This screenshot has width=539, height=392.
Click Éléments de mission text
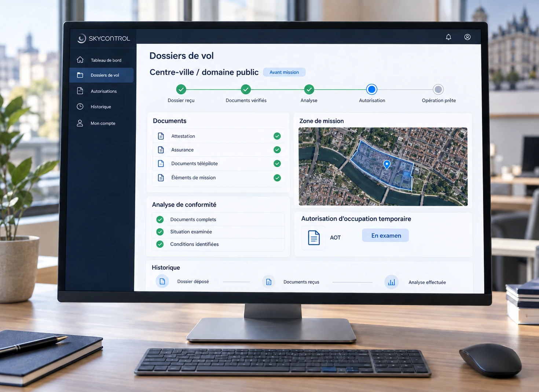tap(193, 178)
